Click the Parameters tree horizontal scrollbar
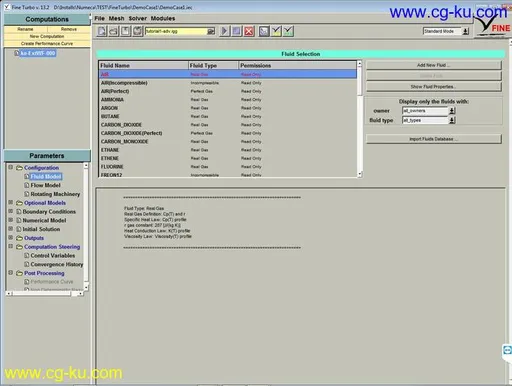 click(44, 294)
